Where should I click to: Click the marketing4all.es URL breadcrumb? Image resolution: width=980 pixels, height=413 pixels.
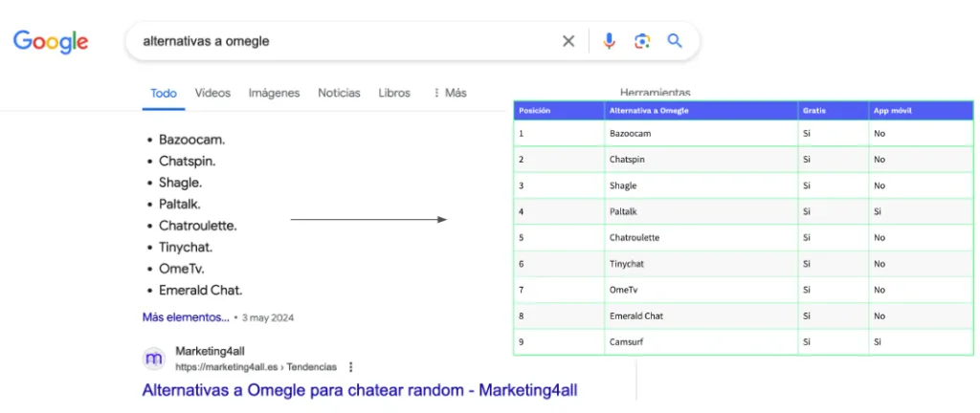coord(256,367)
